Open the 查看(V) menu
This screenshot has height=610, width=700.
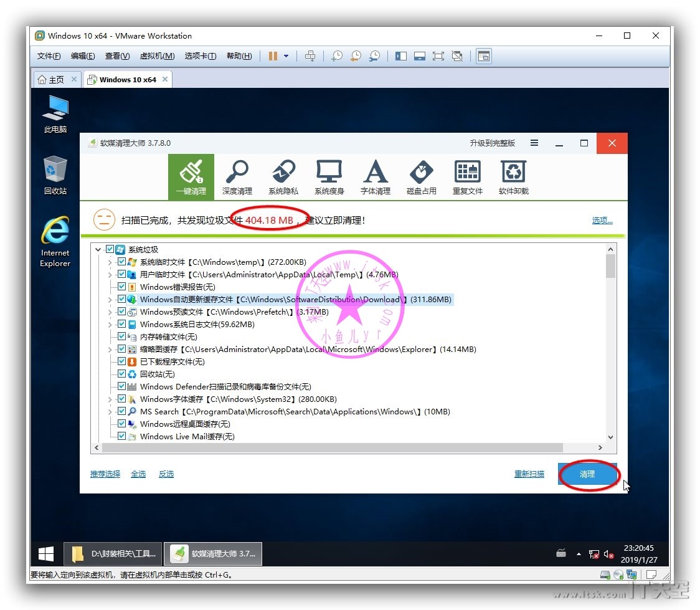[x=118, y=56]
